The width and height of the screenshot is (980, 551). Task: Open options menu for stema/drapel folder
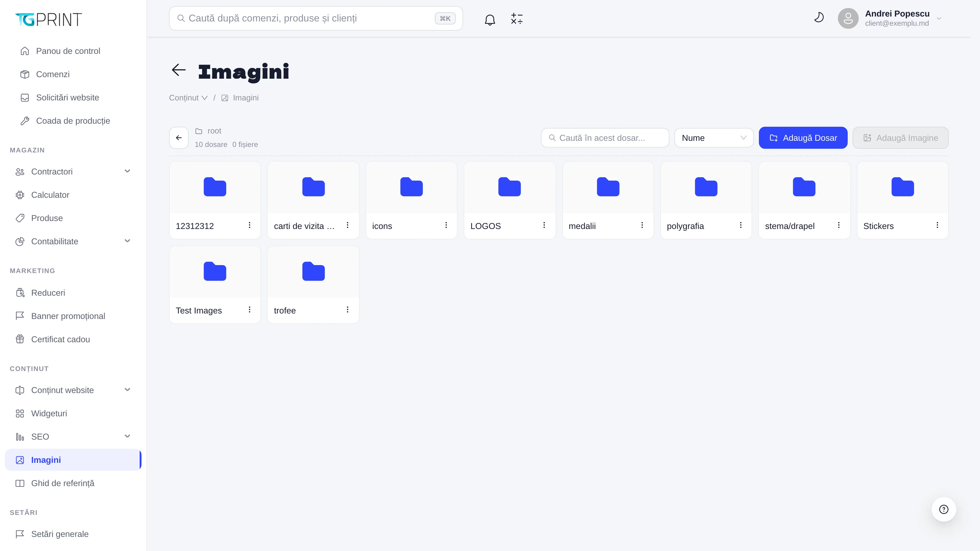click(x=839, y=225)
